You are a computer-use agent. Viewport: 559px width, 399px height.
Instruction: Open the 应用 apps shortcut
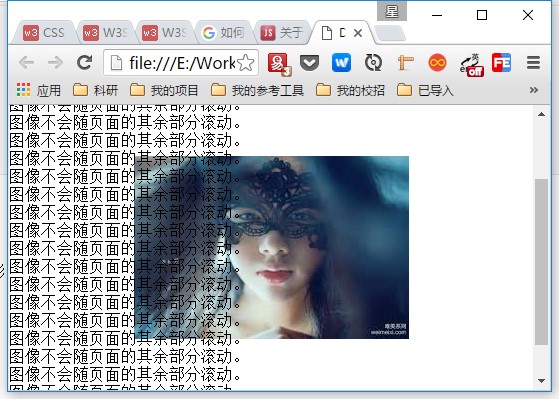coord(39,90)
